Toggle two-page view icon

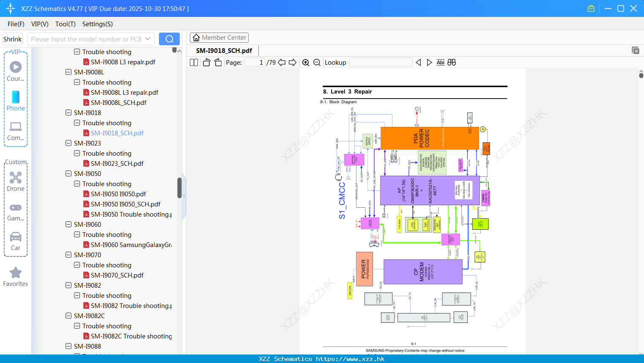pyautogui.click(x=194, y=63)
